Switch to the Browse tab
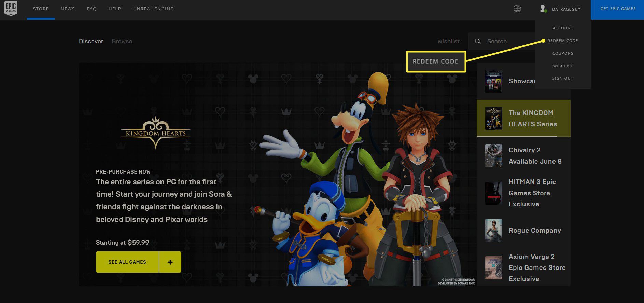This screenshot has width=644, height=303. coord(122,41)
